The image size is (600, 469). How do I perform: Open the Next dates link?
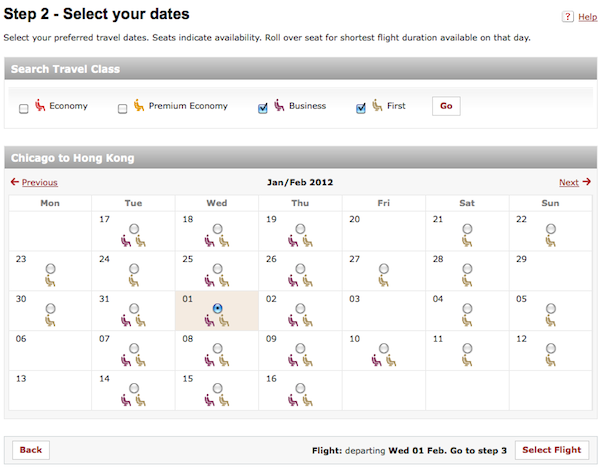pos(569,182)
